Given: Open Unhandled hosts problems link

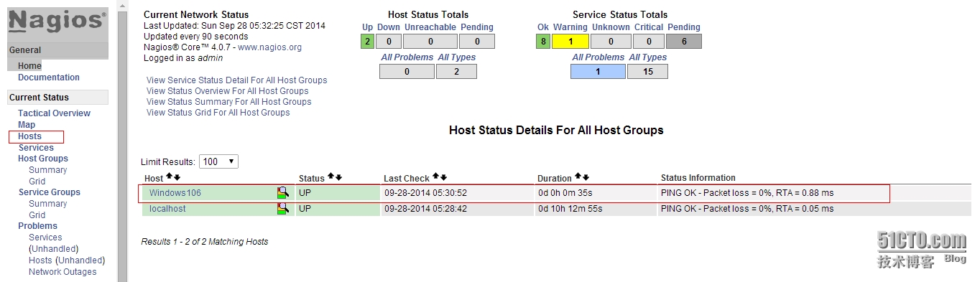Looking at the screenshot, I should pos(80,260).
